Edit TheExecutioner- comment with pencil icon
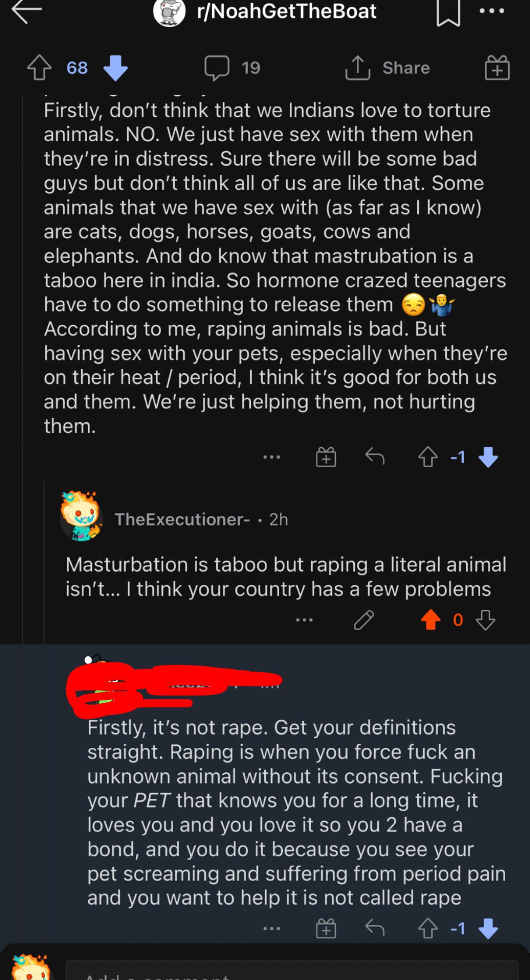 (x=364, y=620)
